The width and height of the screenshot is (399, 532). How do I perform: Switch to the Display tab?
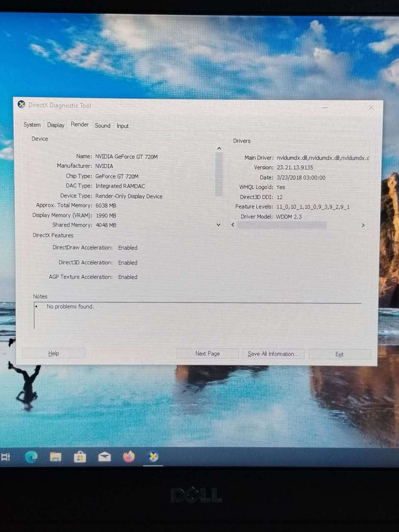(56, 125)
